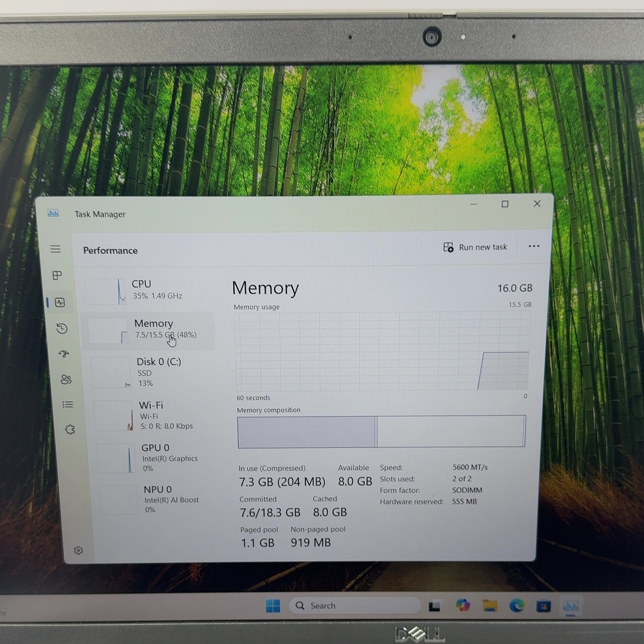Open the Startup apps icon
Screen dimensions: 644x644
click(x=64, y=354)
